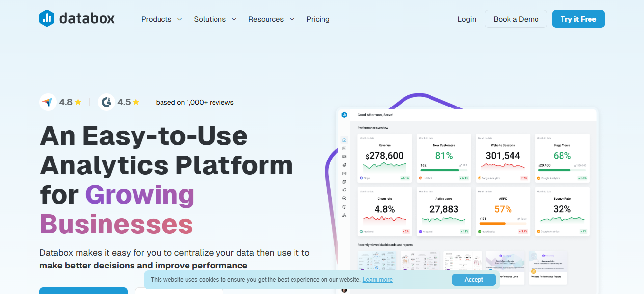
Task: Click the "68%" Page Views value
Action: point(562,156)
